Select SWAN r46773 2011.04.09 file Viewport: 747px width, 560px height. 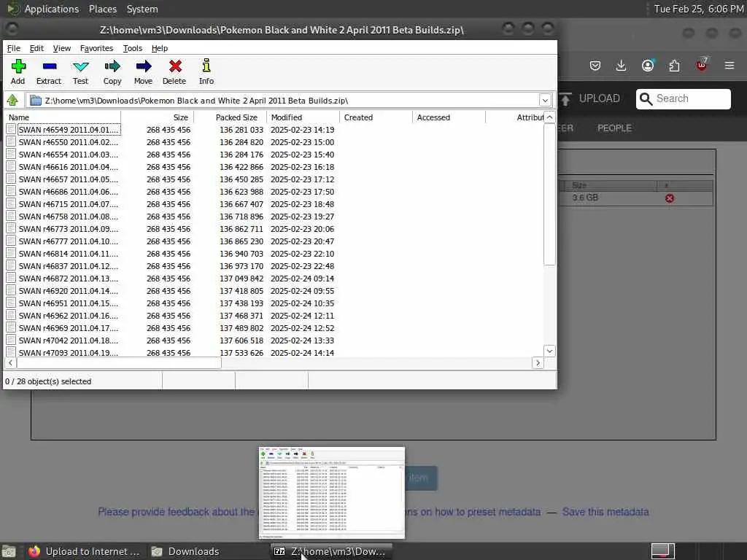[68, 228]
